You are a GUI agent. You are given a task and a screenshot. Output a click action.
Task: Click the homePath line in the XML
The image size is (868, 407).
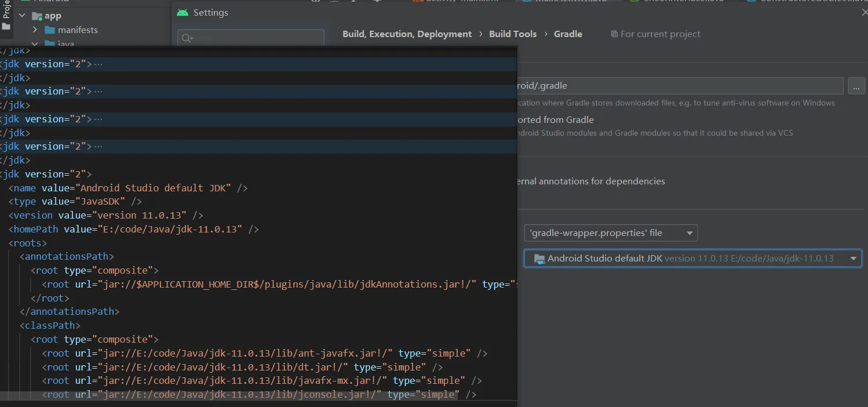(x=133, y=229)
